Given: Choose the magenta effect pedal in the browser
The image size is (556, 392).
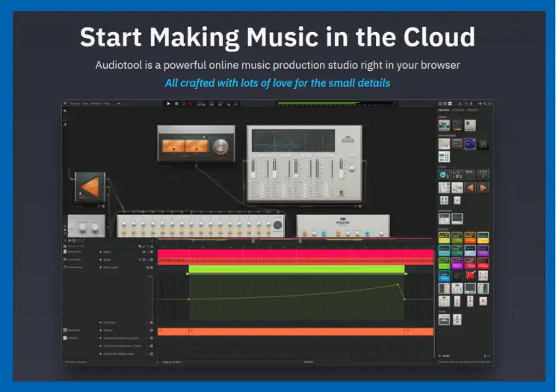Looking at the screenshot, I should 457,263.
